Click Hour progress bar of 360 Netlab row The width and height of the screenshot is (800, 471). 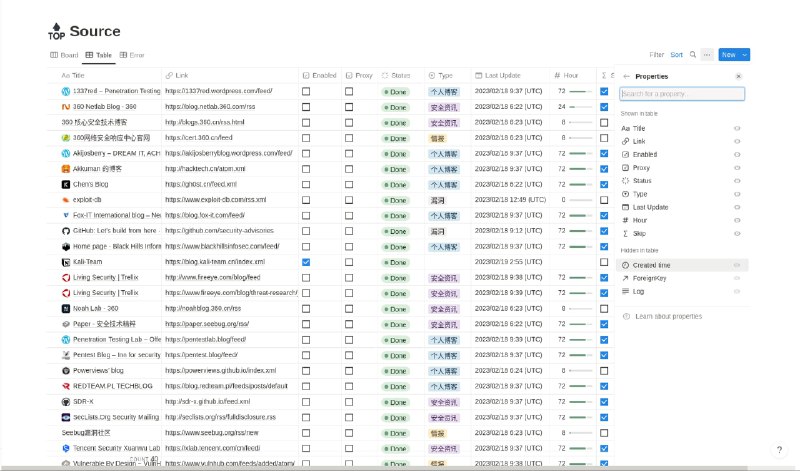coord(581,107)
